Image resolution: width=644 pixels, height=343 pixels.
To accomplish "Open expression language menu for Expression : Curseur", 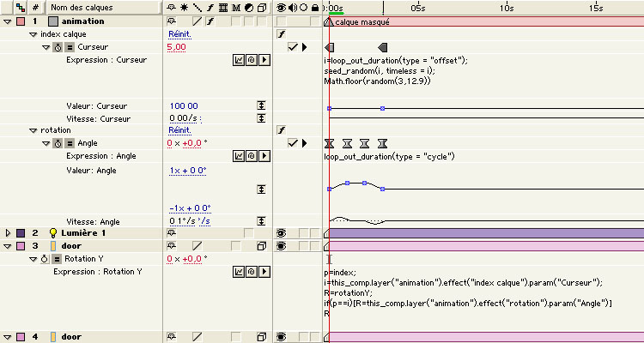I will point(265,60).
